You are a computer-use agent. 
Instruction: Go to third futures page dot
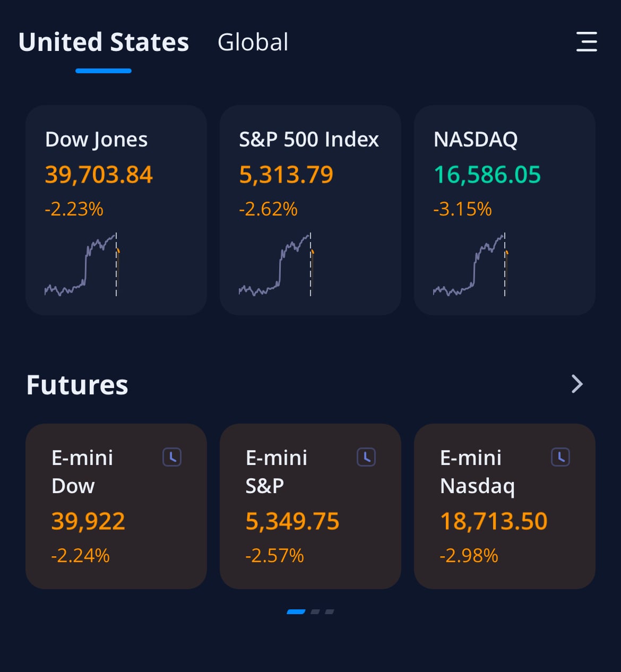(x=330, y=612)
